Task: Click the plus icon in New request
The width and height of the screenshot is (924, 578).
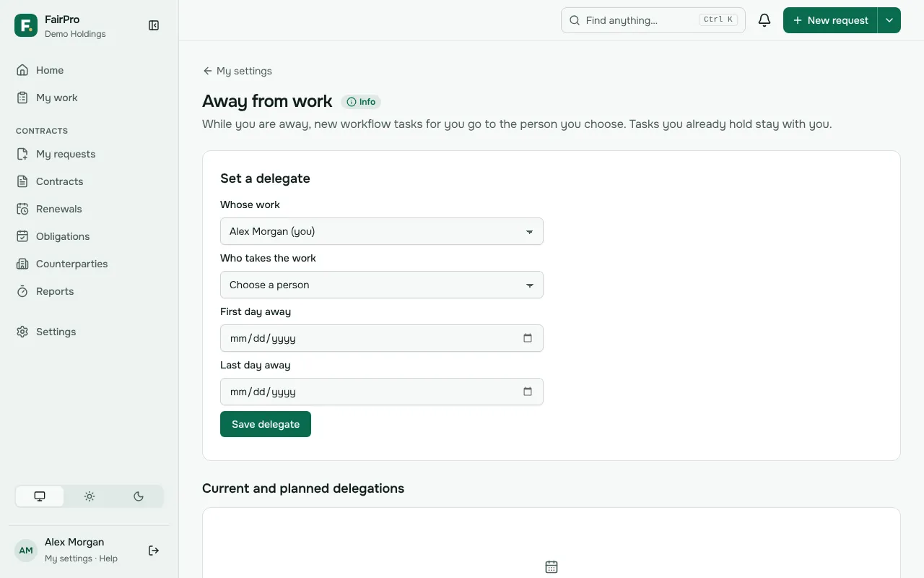Action: click(x=798, y=20)
